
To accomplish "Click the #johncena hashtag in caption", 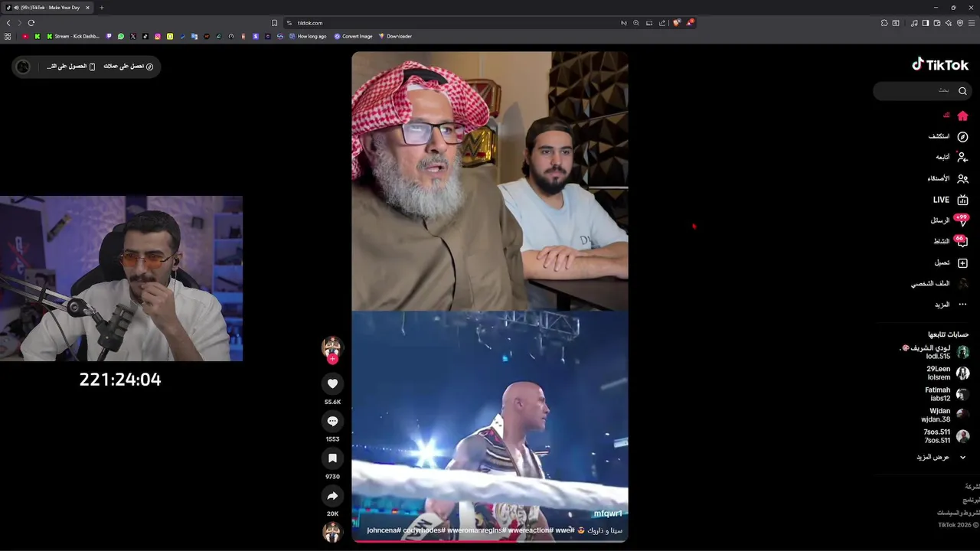I will click(384, 530).
